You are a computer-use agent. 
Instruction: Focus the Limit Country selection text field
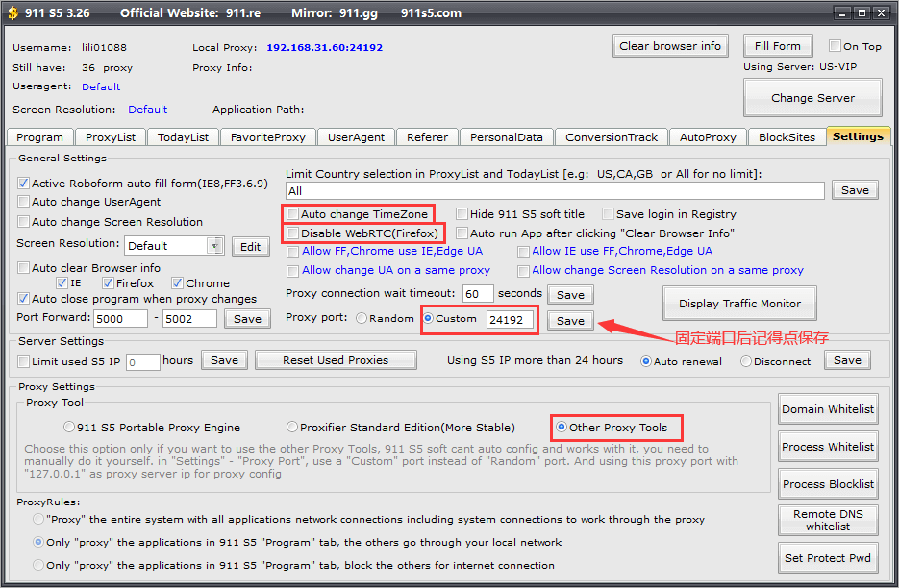555,191
